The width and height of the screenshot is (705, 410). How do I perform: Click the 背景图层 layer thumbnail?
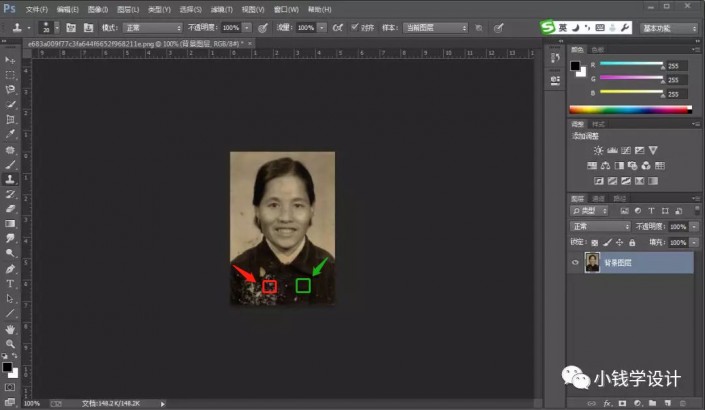(592, 263)
